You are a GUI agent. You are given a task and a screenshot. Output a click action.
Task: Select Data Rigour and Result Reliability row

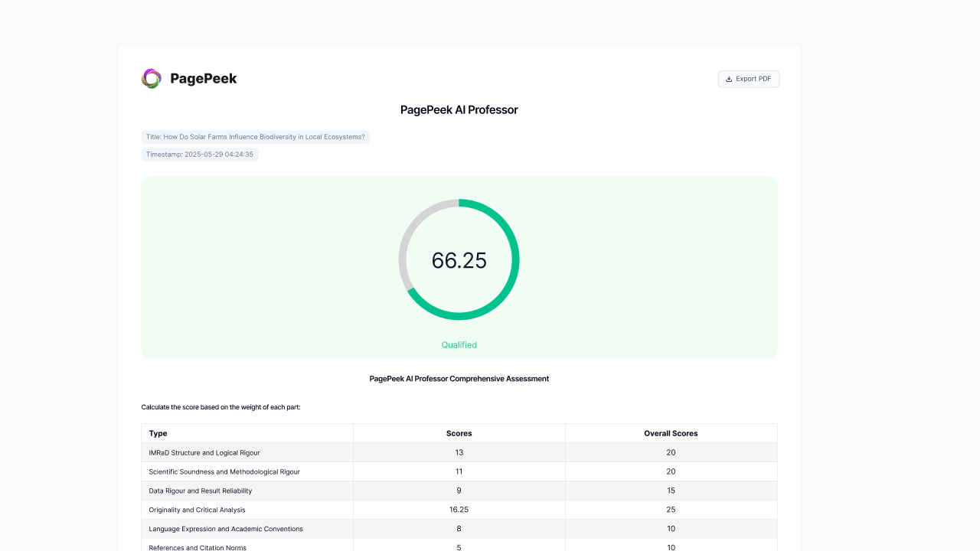[x=459, y=491]
